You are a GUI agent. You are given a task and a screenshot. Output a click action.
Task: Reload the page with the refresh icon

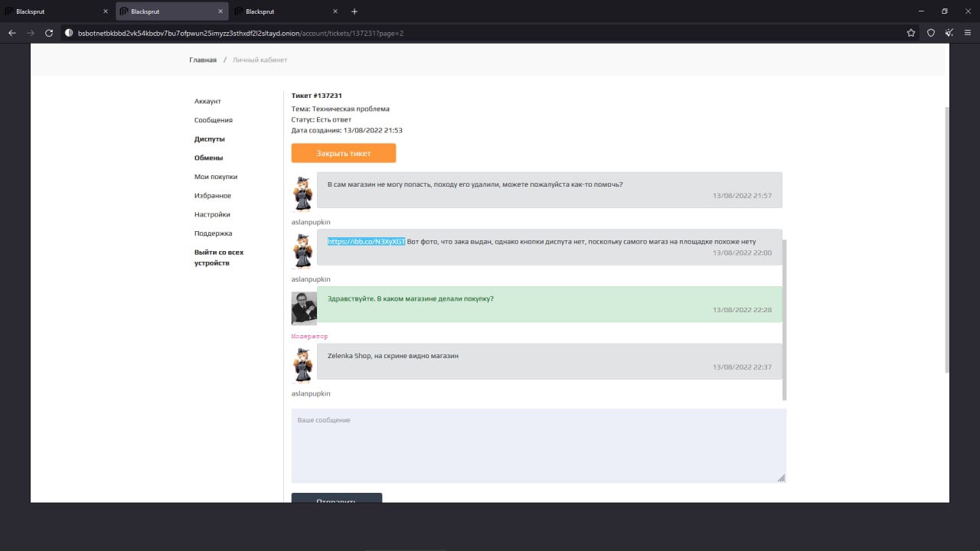[x=49, y=33]
